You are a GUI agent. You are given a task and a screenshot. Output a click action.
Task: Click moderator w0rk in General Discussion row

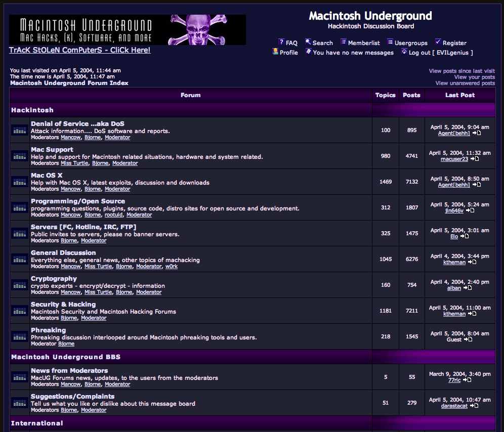pos(172,266)
